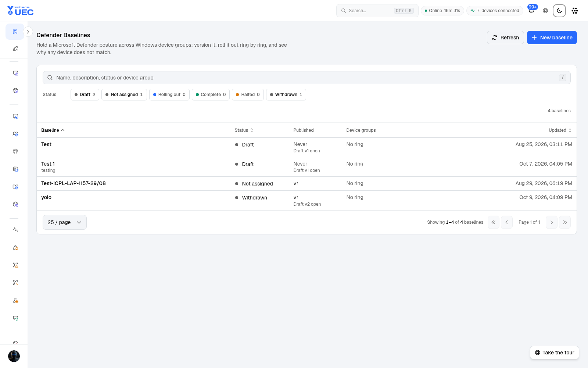
Task: Sort by the Updated column header
Action: [560, 130]
